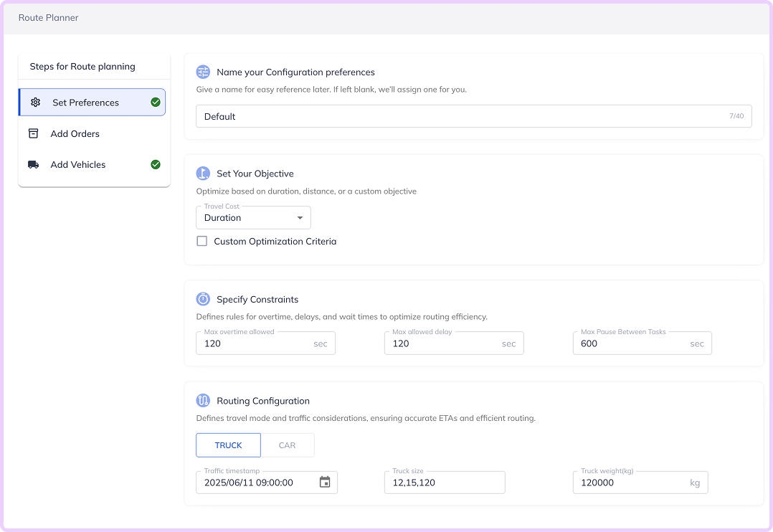Click the configuration name field containing Default
The width and height of the screenshot is (773, 532).
pos(474,116)
